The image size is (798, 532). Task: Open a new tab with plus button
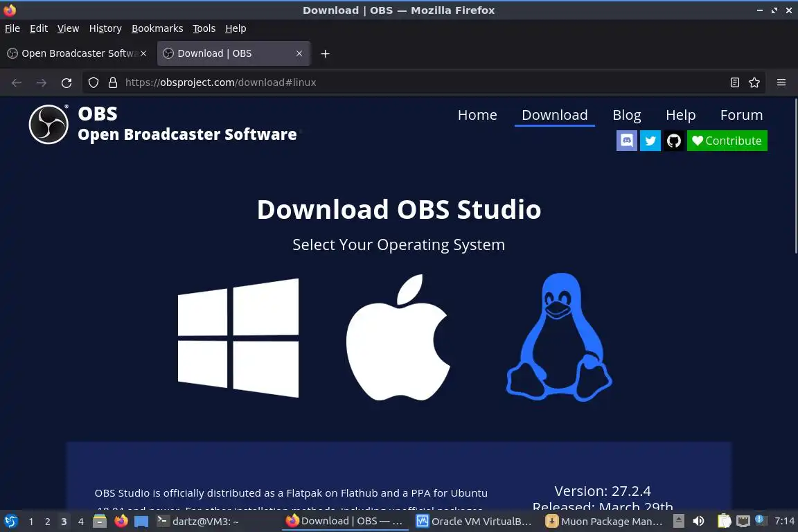click(325, 53)
